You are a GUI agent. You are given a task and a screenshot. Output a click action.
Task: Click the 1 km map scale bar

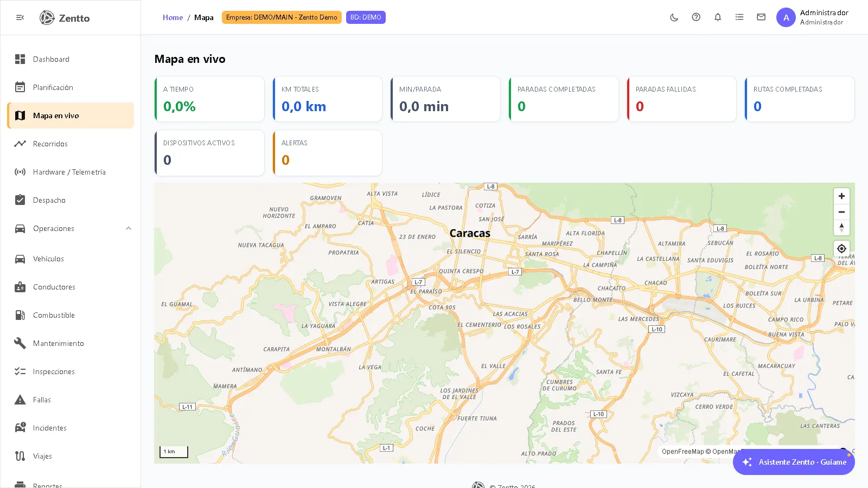pyautogui.click(x=174, y=452)
